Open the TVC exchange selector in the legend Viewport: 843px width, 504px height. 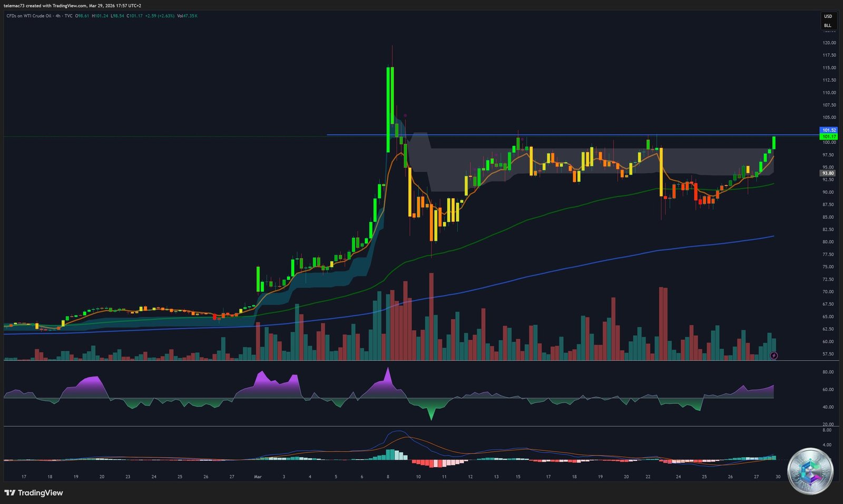pos(68,16)
